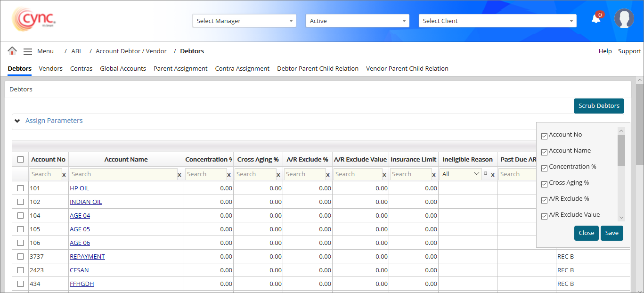Open the notifications bell icon

[596, 19]
